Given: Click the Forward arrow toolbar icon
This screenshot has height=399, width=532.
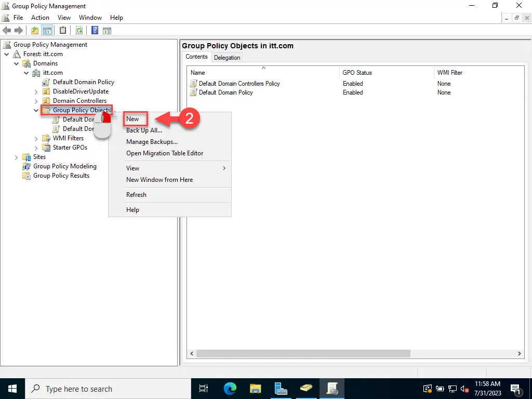Looking at the screenshot, I should [x=19, y=31].
